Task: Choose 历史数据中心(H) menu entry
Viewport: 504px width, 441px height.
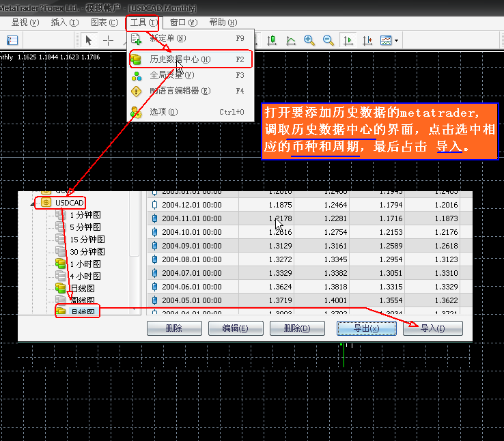Action: pos(191,59)
